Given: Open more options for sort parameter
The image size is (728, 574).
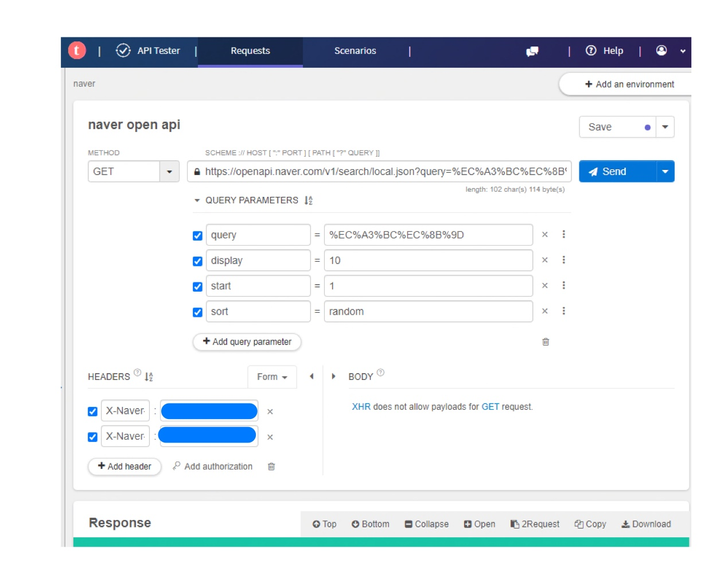Looking at the screenshot, I should pyautogui.click(x=564, y=311).
